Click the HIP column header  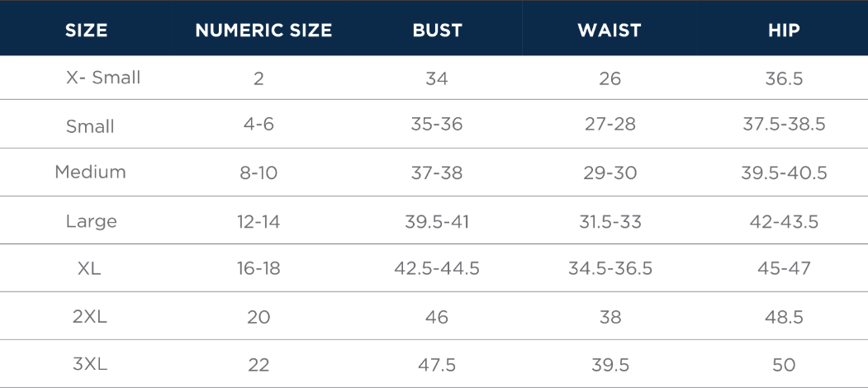[784, 30]
